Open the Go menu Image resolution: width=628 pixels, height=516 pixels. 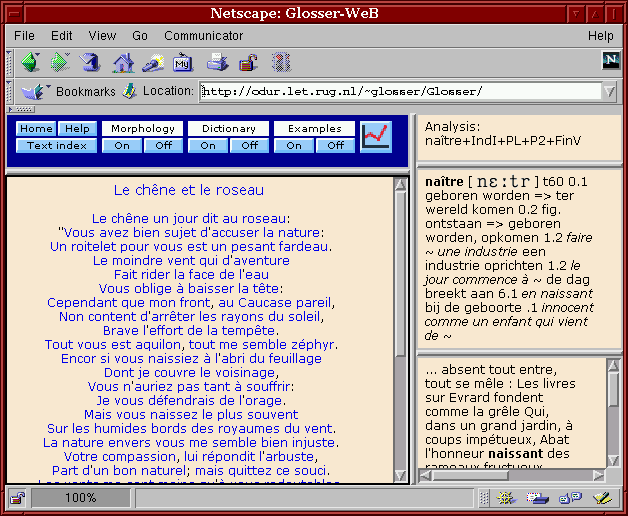[x=140, y=36]
